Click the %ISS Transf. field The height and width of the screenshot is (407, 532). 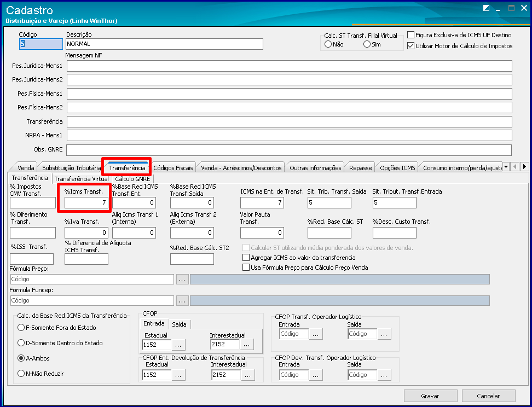pyautogui.click(x=32, y=259)
